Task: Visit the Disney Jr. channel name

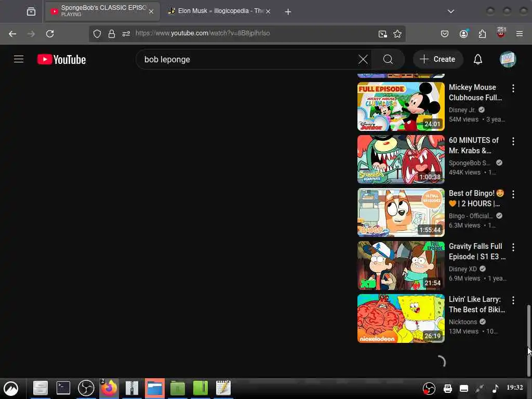Action: 462,110
